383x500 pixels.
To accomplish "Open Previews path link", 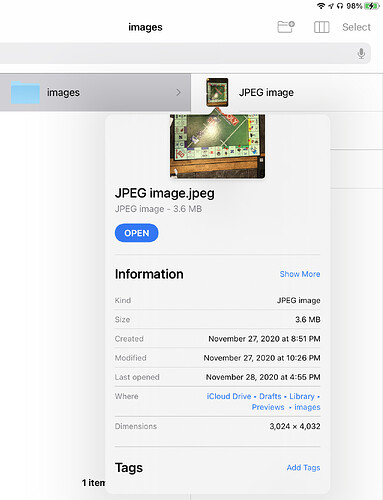I will [x=268, y=407].
